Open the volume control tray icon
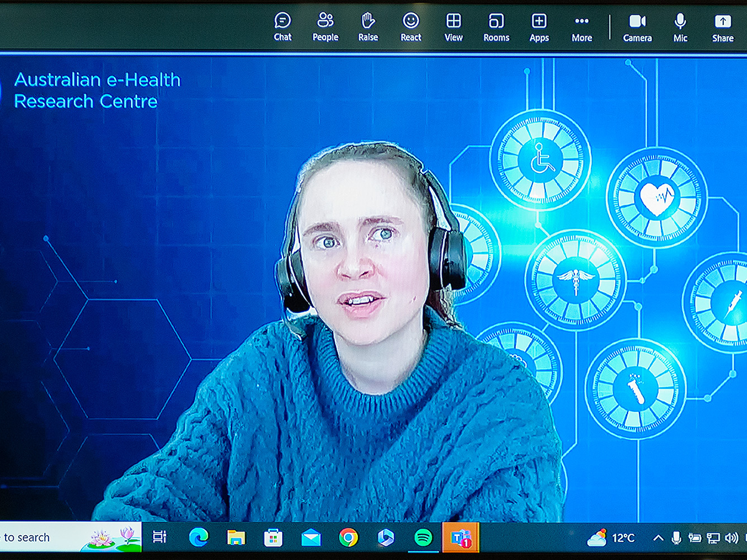The image size is (747, 560). pos(732,538)
